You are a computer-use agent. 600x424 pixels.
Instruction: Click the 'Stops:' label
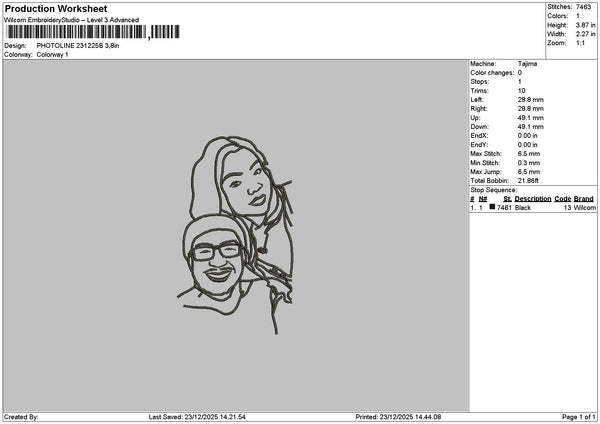[x=480, y=82]
